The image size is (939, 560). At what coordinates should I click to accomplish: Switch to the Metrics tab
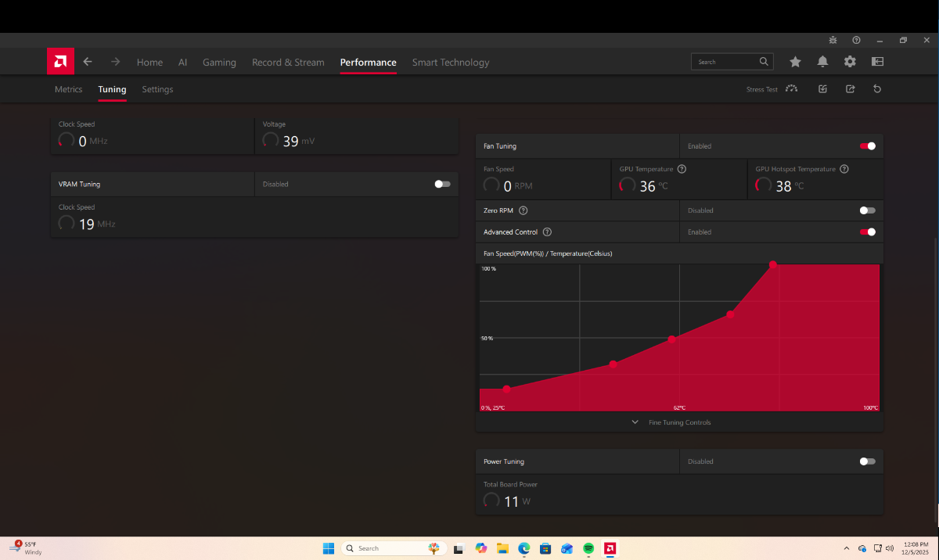pyautogui.click(x=68, y=89)
